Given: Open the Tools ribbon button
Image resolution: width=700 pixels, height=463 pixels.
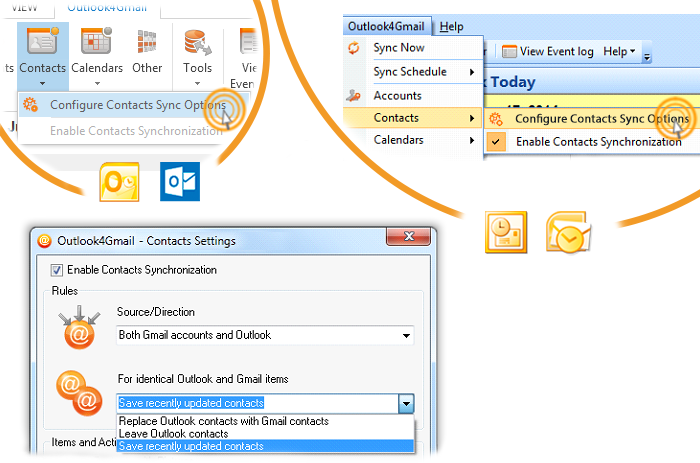Looking at the screenshot, I should pyautogui.click(x=197, y=56).
